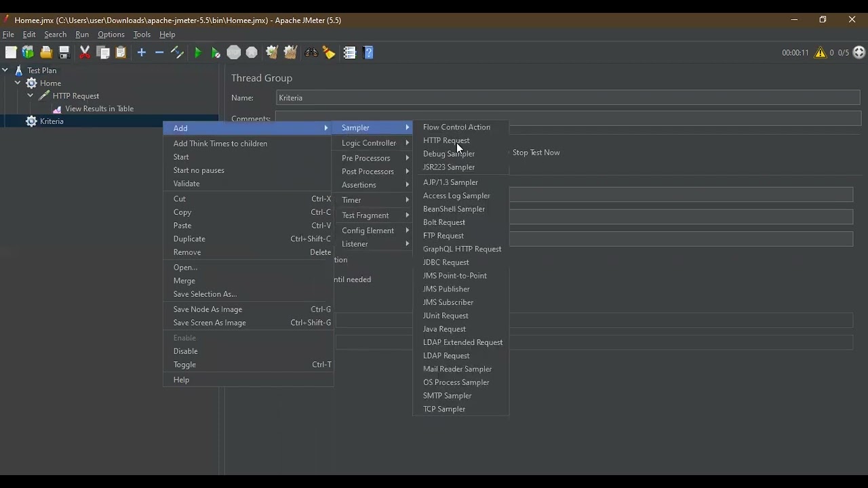
Task: Select View Results in Table tree item
Action: 99,108
